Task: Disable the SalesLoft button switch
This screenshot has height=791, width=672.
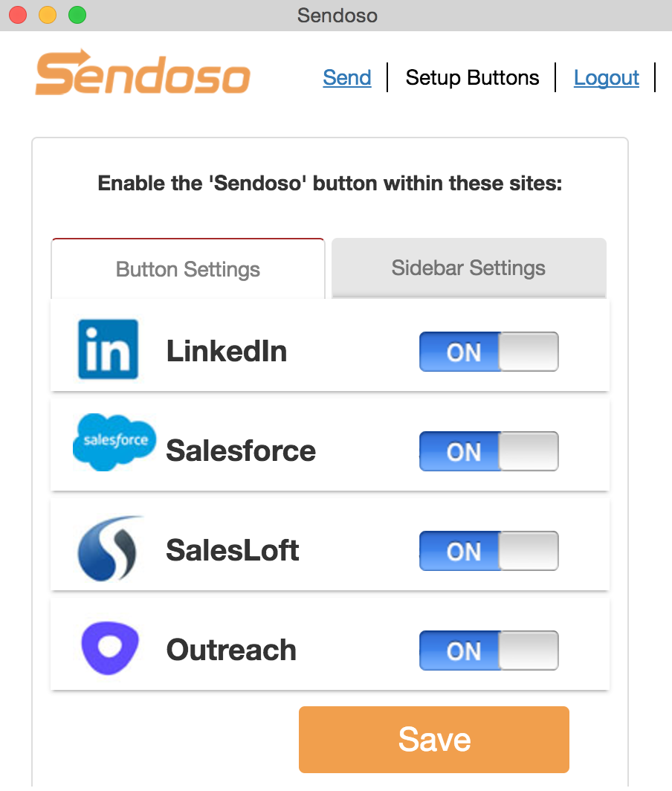Action: pos(488,551)
